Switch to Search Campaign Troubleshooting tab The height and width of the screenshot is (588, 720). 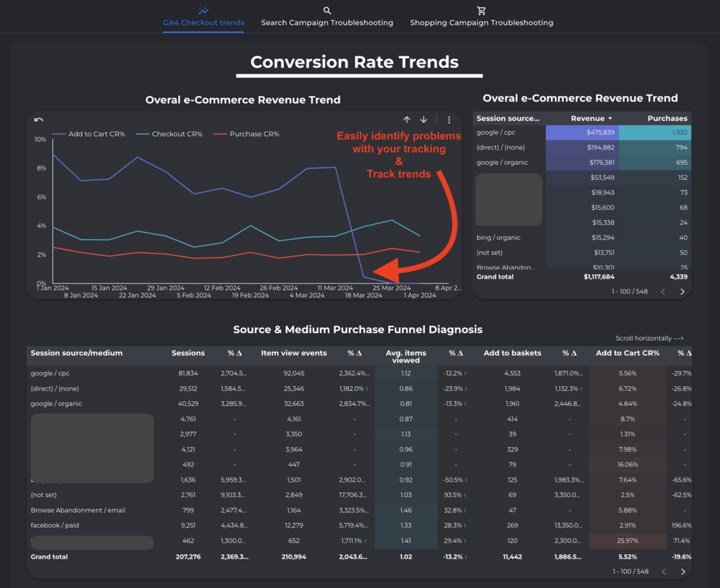pos(327,22)
